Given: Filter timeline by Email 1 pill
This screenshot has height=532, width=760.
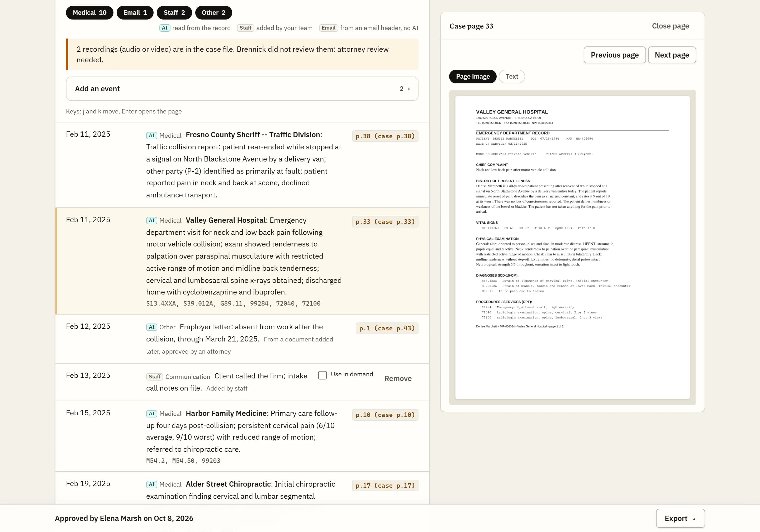Looking at the screenshot, I should click(x=135, y=13).
